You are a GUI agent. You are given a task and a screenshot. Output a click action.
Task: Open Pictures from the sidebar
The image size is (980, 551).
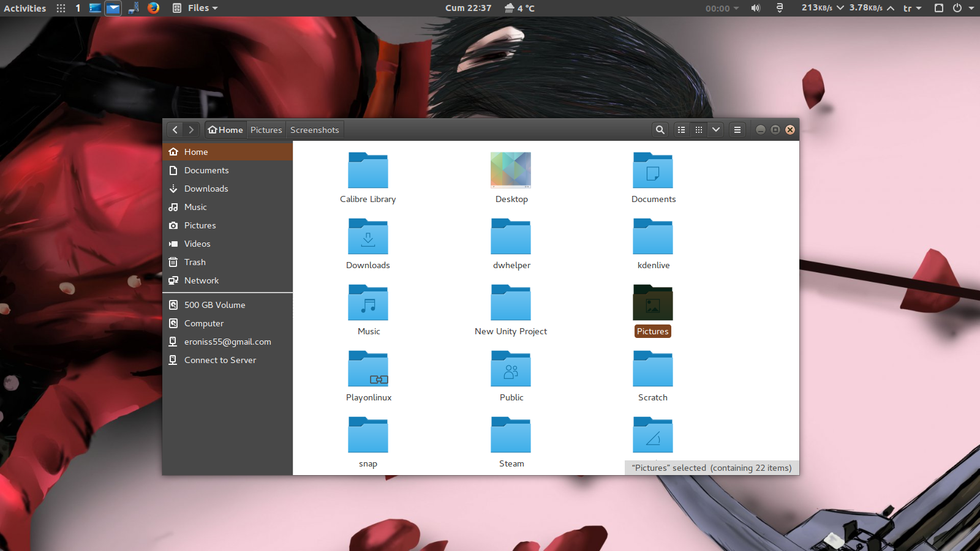pyautogui.click(x=227, y=225)
